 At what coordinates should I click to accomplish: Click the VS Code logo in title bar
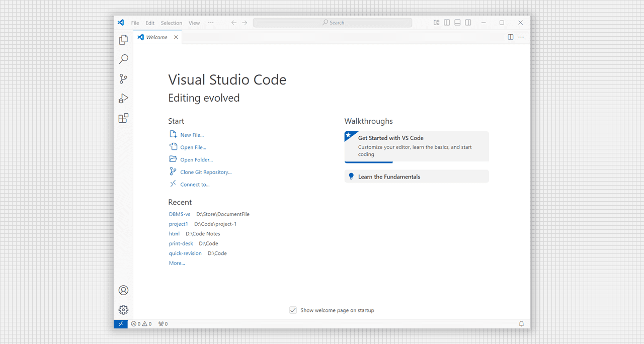[121, 23]
